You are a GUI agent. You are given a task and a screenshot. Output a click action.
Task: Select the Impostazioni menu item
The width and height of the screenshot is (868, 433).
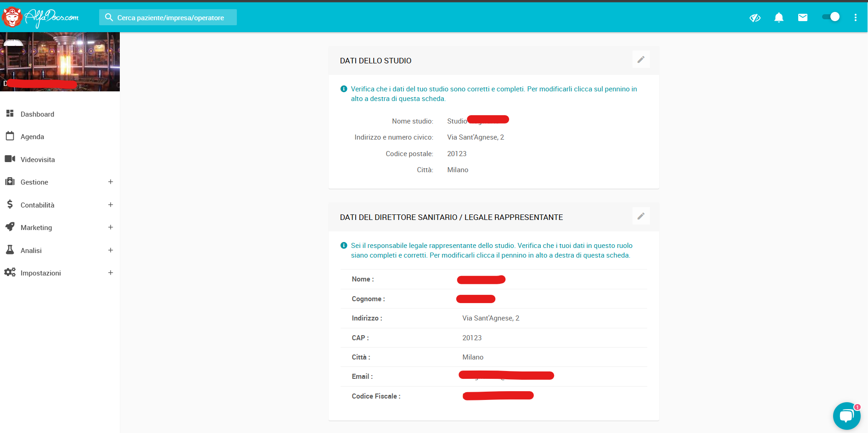tap(41, 273)
